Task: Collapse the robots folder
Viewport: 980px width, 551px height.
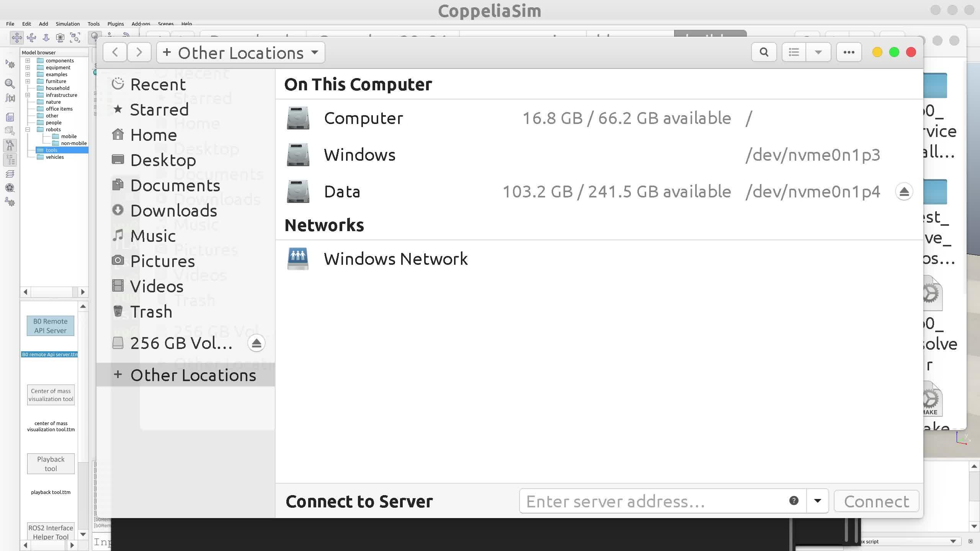Action: [28, 129]
